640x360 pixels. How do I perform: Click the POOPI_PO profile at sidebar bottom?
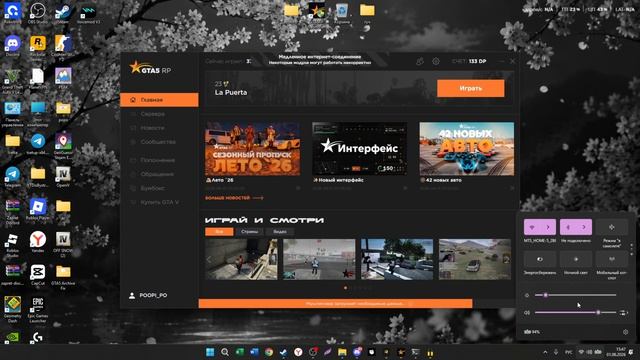point(148,295)
